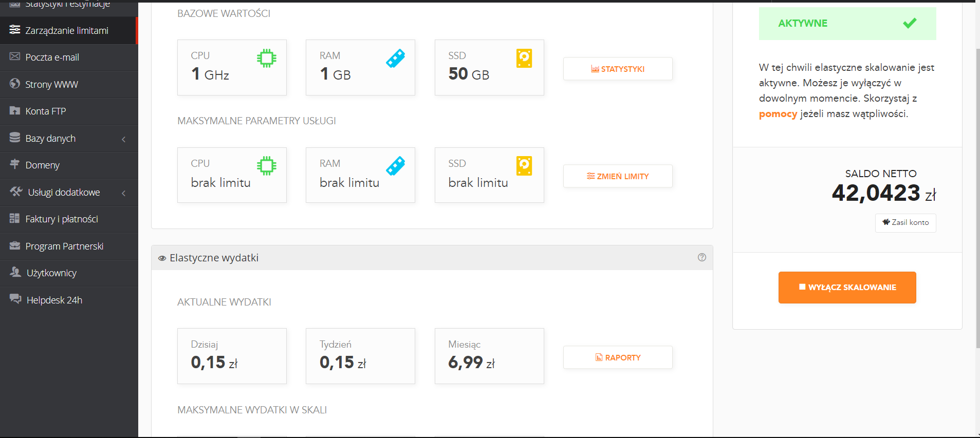
Task: Expand the Usługi dodatkowe submenu arrow
Action: [123, 193]
